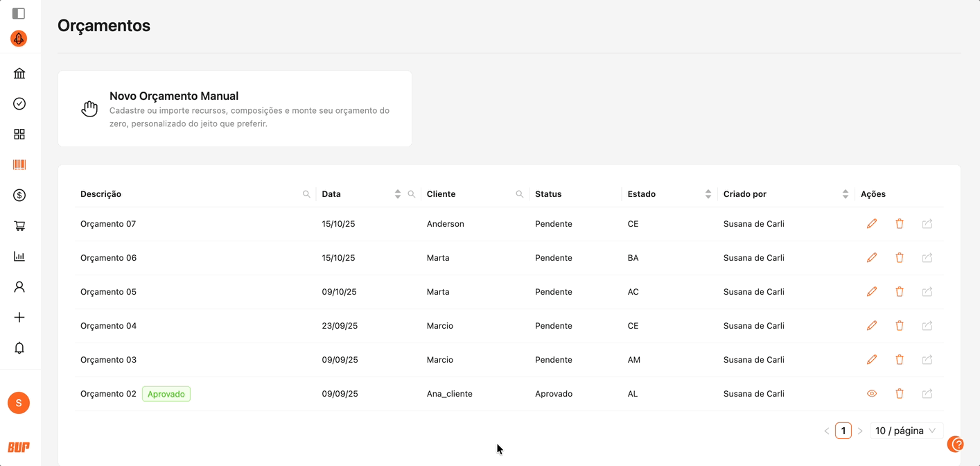This screenshot has height=466, width=980.
Task: Open the notifications bell icon
Action: pyautogui.click(x=19, y=348)
